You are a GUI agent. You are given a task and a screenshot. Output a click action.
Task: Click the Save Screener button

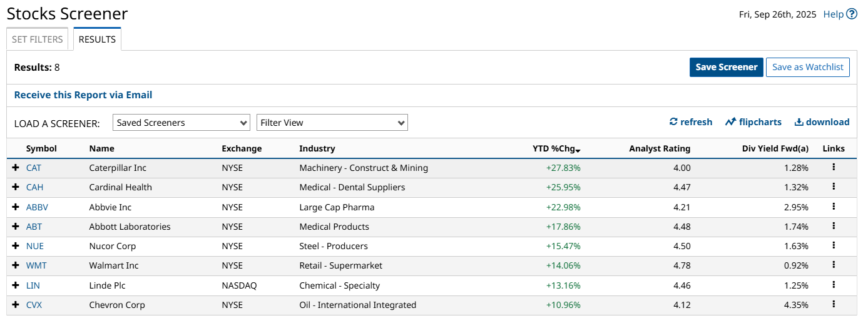click(726, 67)
